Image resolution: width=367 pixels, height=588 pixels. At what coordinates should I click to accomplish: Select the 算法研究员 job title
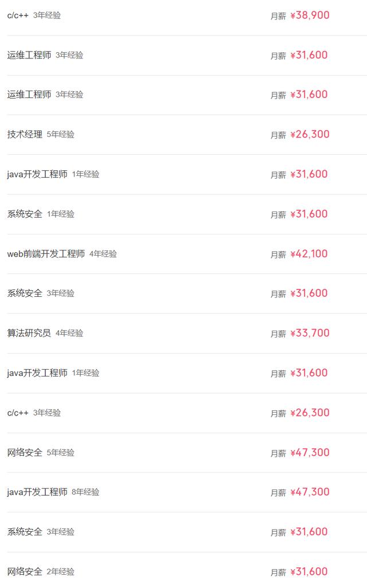click(x=29, y=333)
